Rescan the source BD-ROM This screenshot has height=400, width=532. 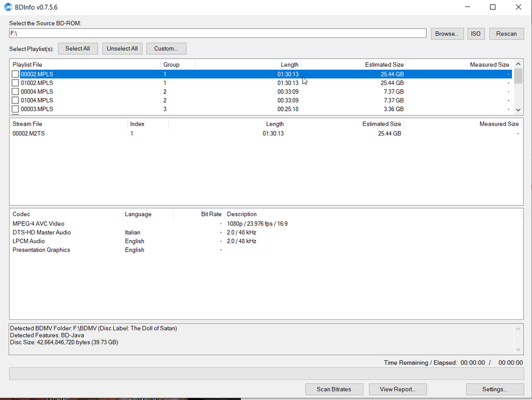pos(506,33)
